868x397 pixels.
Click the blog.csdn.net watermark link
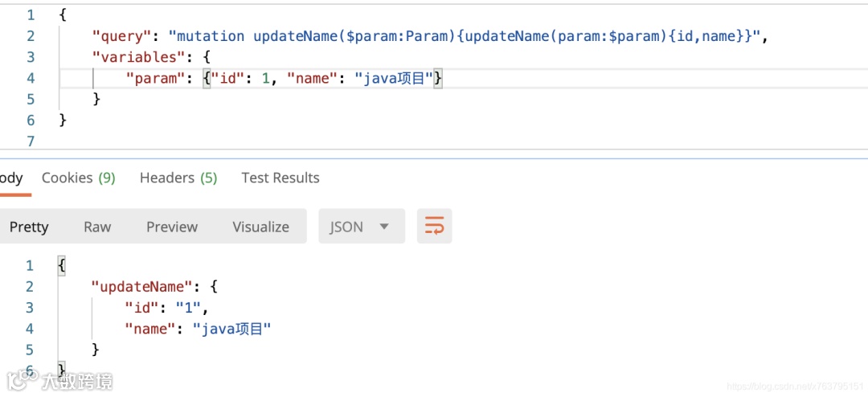click(795, 386)
